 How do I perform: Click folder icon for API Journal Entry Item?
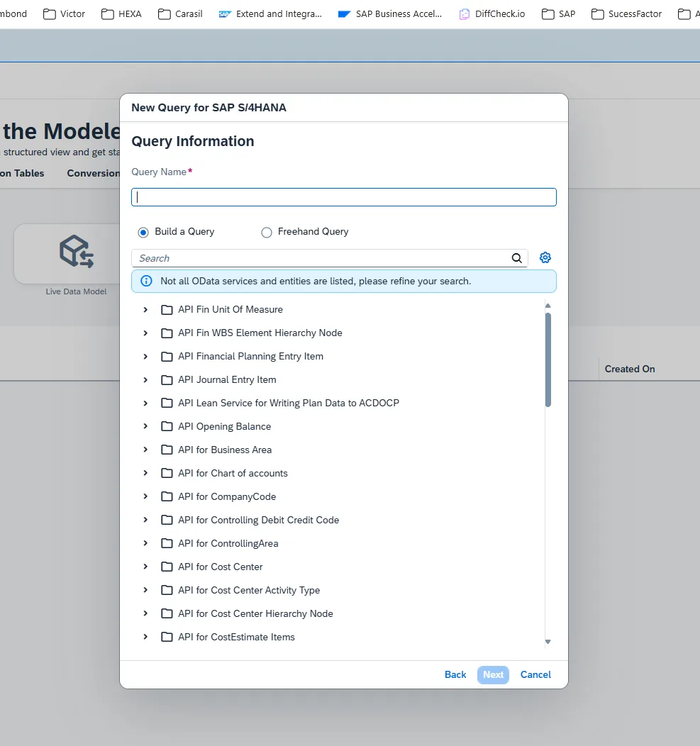[167, 380]
